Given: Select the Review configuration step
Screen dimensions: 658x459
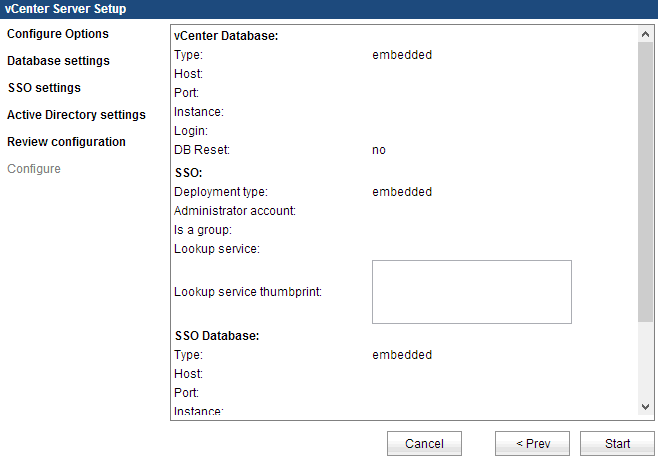Looking at the screenshot, I should pos(66,142).
